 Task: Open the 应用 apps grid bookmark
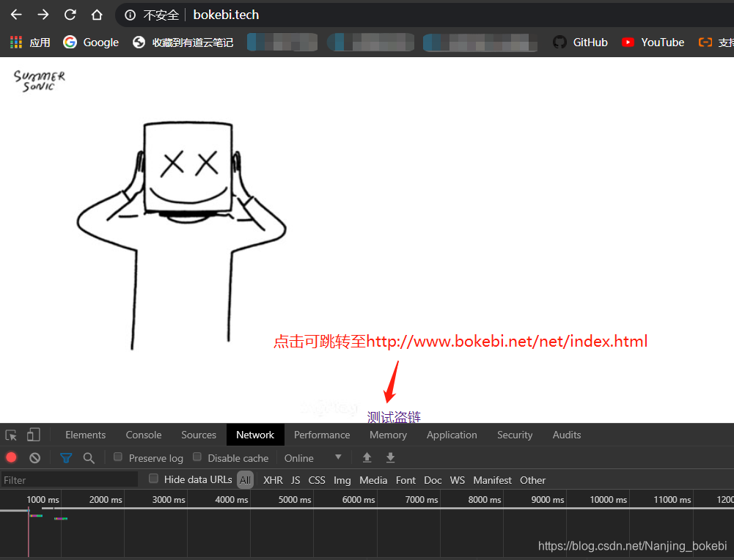coord(30,43)
